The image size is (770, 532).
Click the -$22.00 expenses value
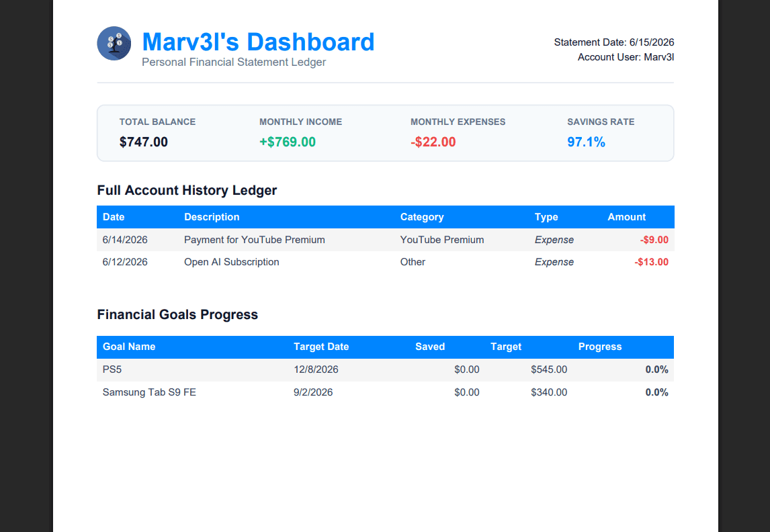(433, 142)
